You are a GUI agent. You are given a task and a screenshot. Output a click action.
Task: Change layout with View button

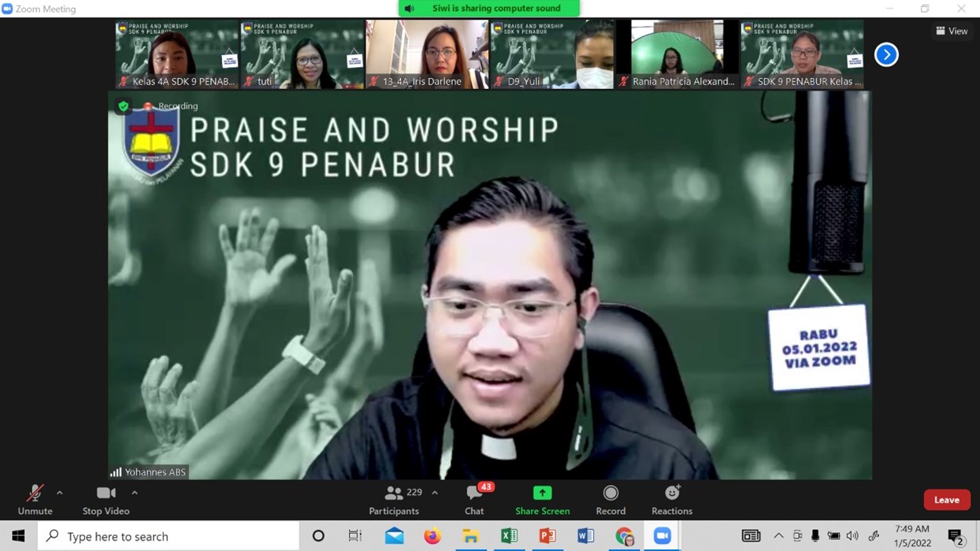[952, 31]
